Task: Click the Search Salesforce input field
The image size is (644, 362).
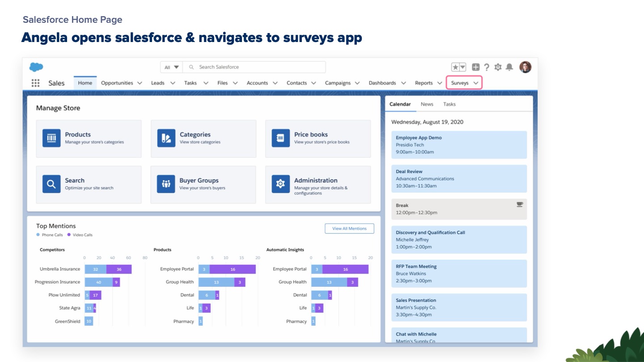Action: [x=254, y=67]
